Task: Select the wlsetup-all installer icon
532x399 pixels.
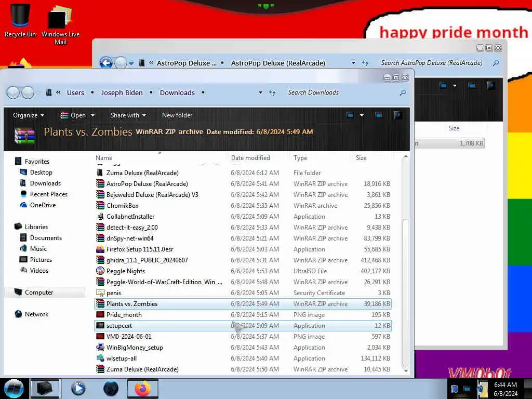Action: (x=100, y=358)
